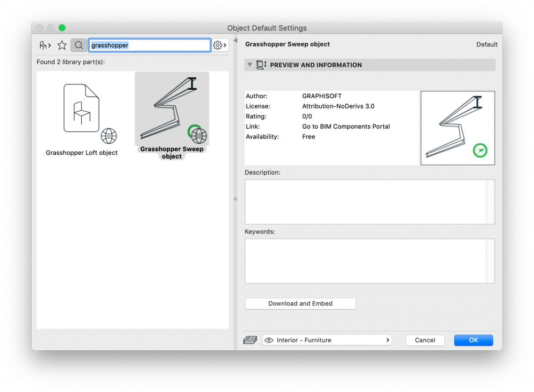The image size is (534, 392).
Task: Click the Preview and Information panel icon
Action: click(261, 65)
